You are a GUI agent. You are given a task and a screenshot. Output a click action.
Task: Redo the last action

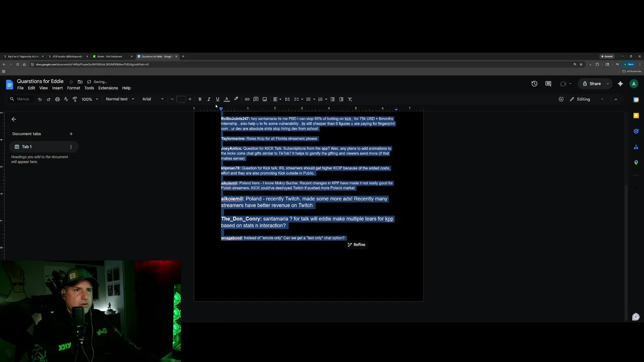48,99
